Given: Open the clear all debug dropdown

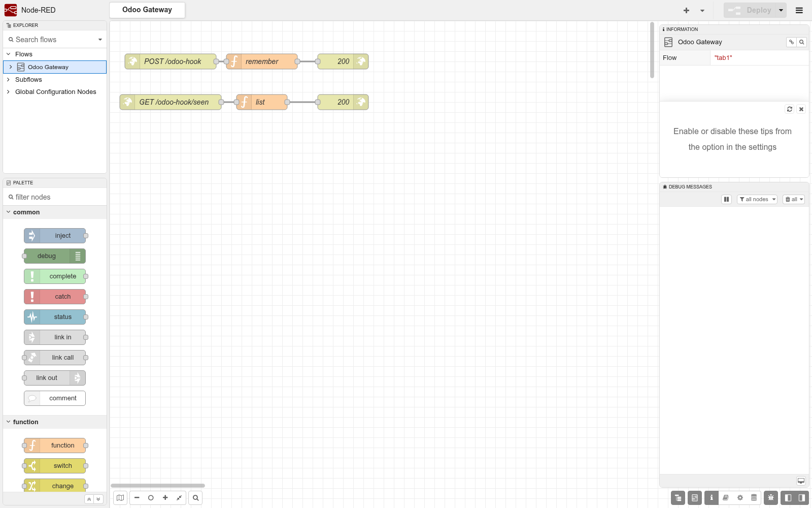Looking at the screenshot, I should click(x=794, y=200).
